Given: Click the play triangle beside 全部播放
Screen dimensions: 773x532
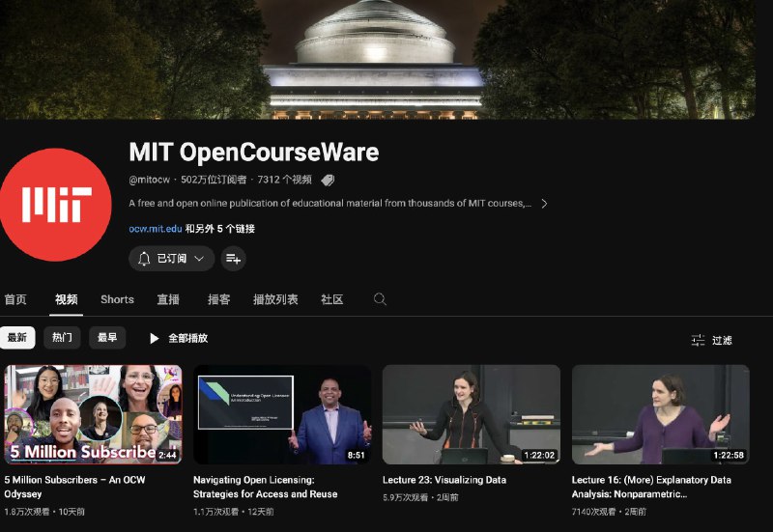Looking at the screenshot, I should pyautogui.click(x=154, y=338).
